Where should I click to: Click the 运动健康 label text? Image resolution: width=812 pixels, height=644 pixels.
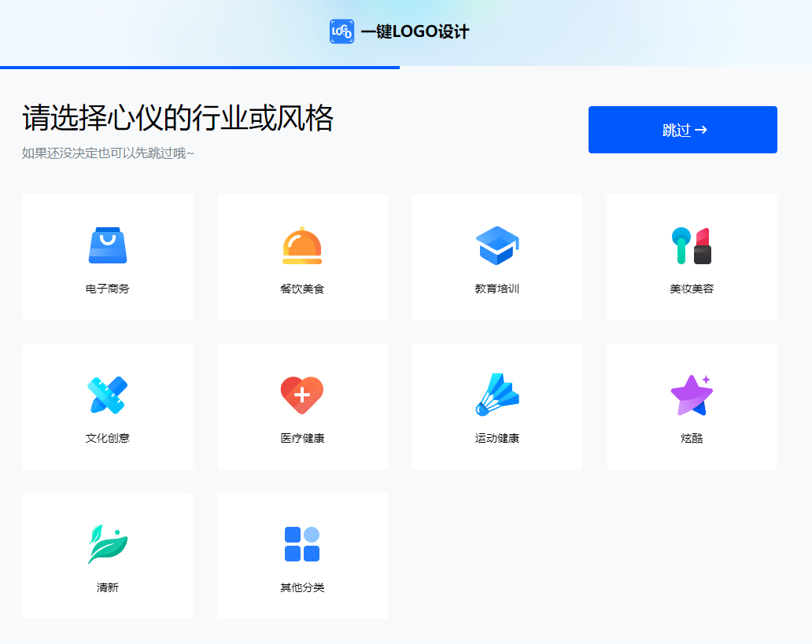tap(497, 438)
